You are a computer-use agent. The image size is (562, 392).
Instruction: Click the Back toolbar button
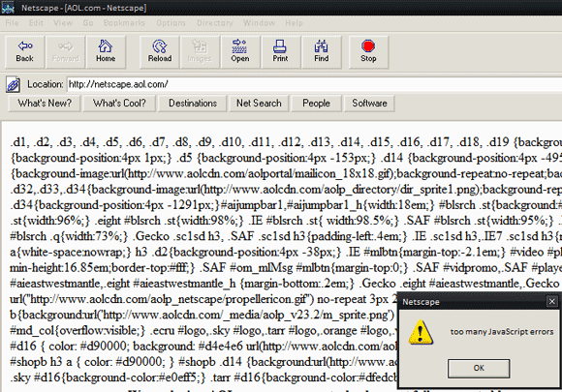point(25,52)
